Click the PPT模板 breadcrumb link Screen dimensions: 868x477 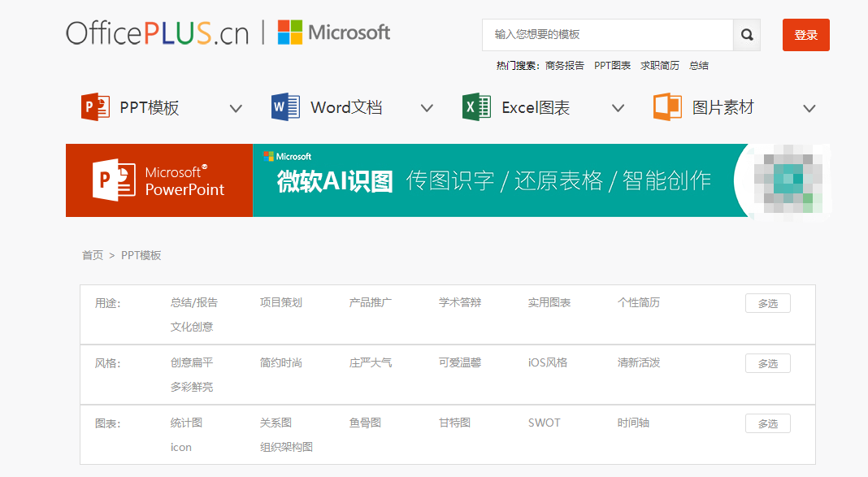click(141, 255)
